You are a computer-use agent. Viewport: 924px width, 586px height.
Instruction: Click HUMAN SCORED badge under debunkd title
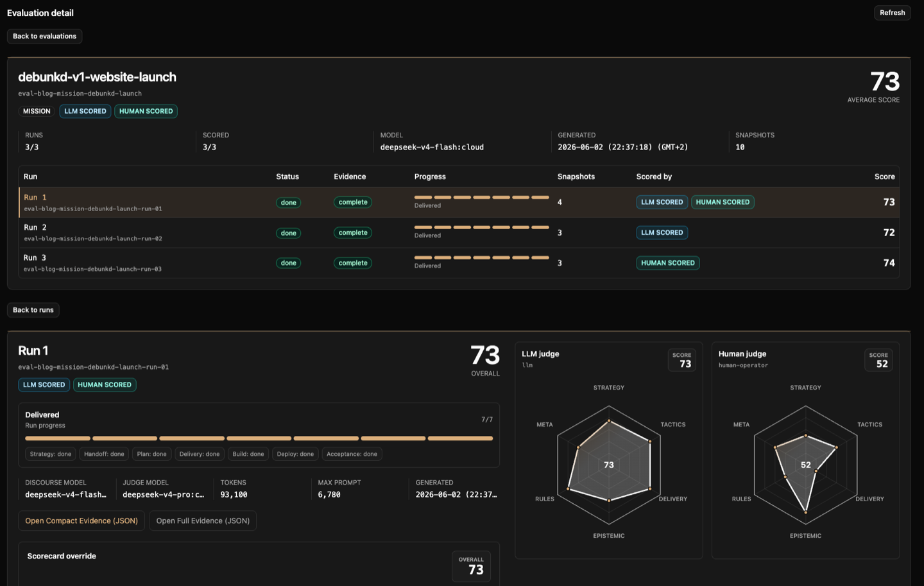pyautogui.click(x=146, y=111)
